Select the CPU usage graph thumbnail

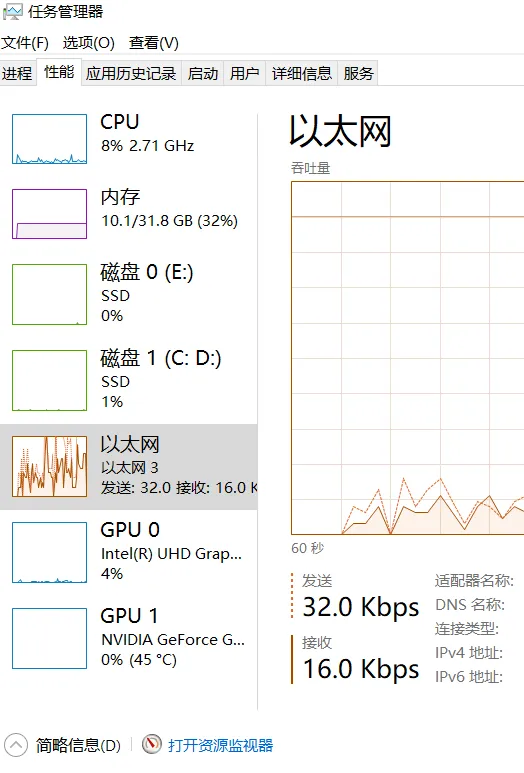[x=49, y=139]
